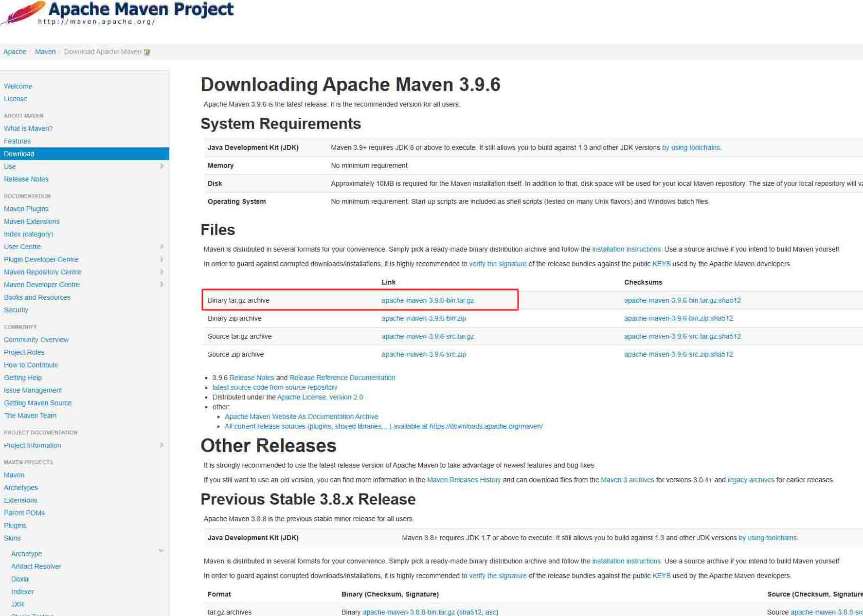Open the Security sidebar link

[x=16, y=310]
